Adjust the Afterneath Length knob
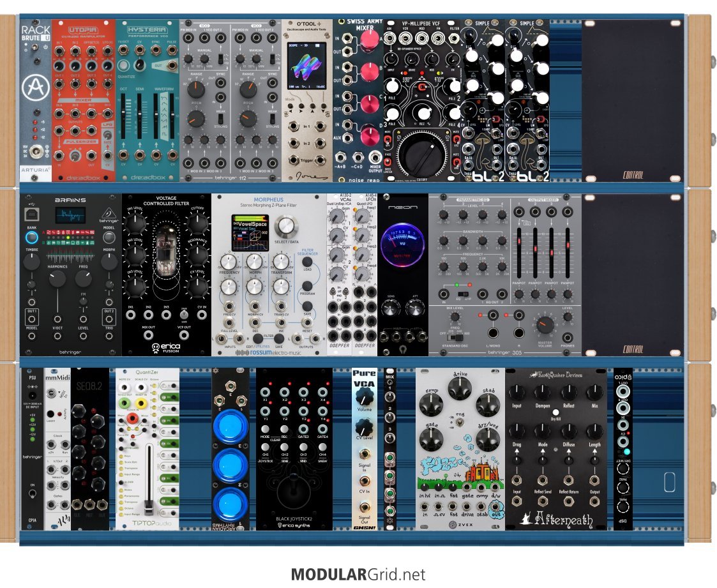The width and height of the screenshot is (717, 588). click(x=594, y=431)
